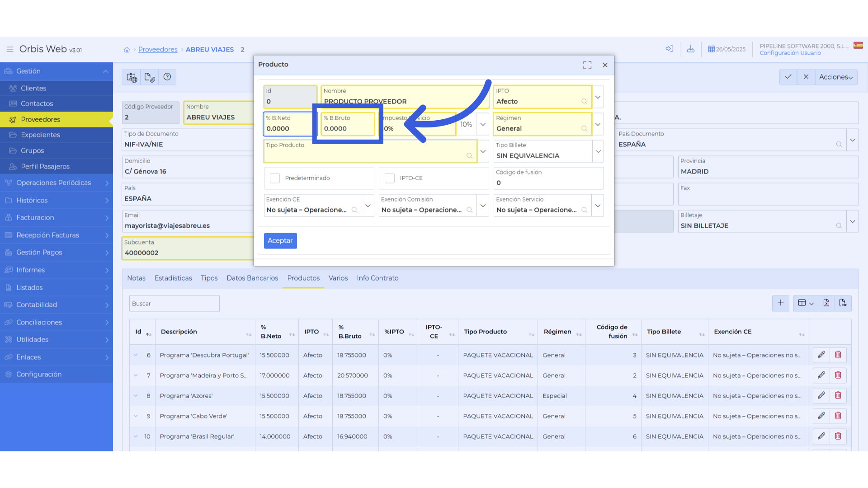Viewport: 868px width, 488px height.
Task: Open the Tipo Producto dropdown arrow
Action: (483, 151)
